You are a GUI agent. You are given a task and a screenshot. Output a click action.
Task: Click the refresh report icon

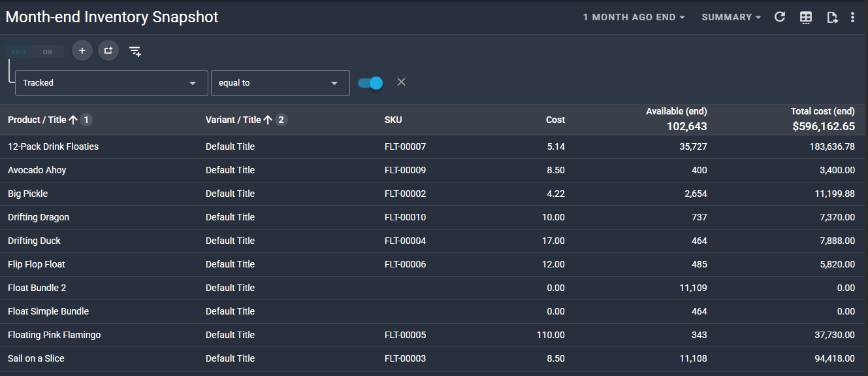coord(779,17)
